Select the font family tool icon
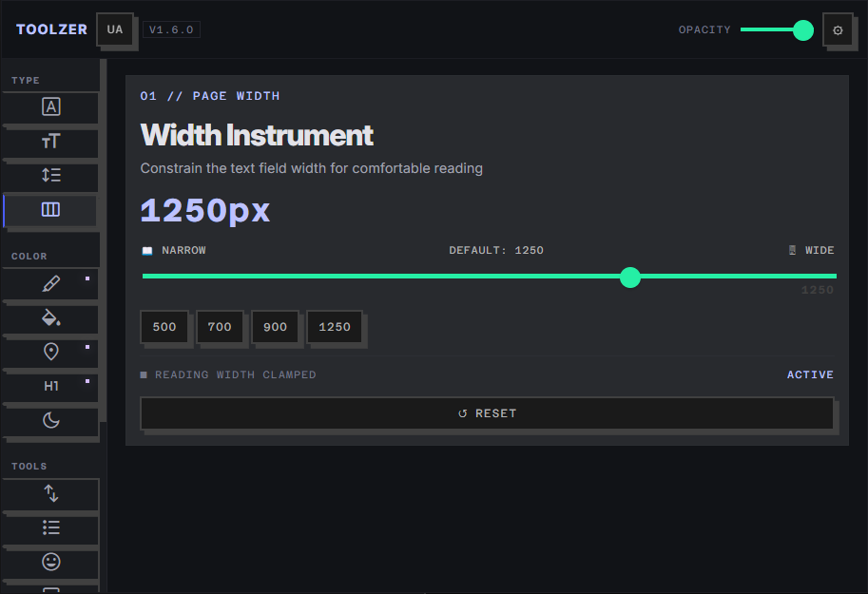868x594 pixels. [x=50, y=107]
